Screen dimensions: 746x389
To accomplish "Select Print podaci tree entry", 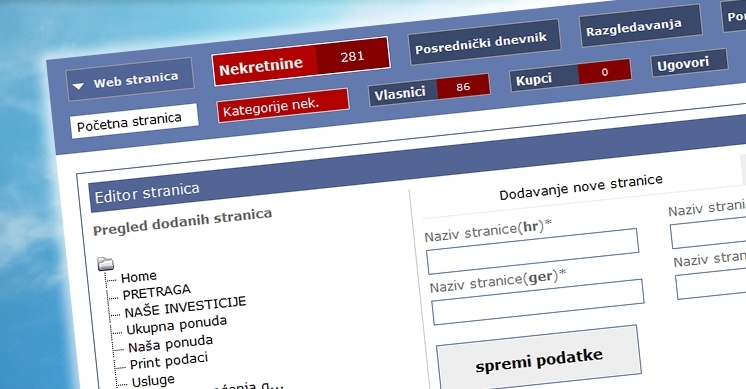I will point(169,361).
